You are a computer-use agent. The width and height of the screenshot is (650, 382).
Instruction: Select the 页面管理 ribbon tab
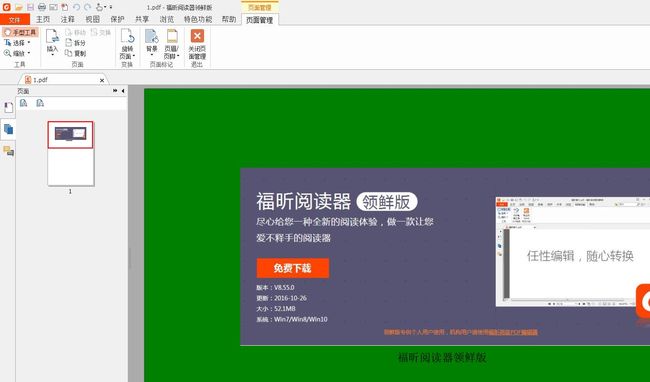[x=260, y=20]
